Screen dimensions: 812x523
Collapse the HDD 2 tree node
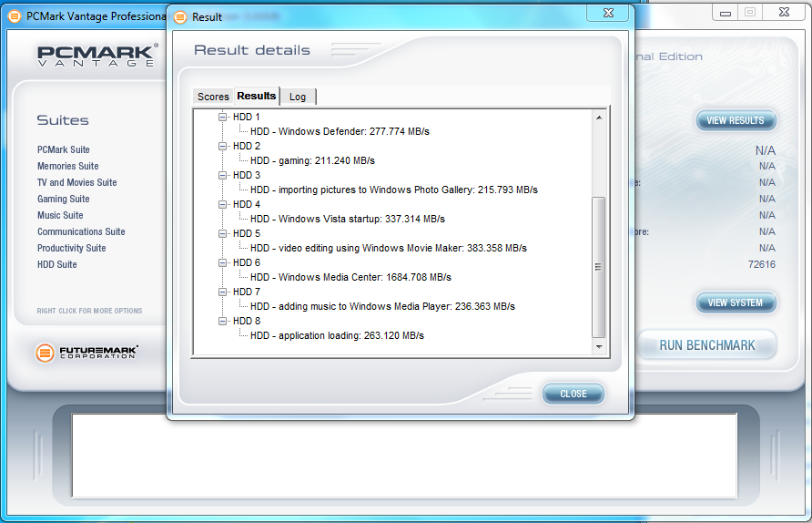coord(223,146)
